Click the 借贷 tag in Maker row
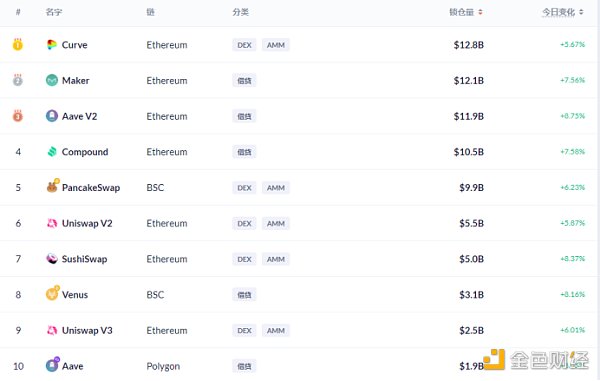600x381 pixels. click(244, 81)
